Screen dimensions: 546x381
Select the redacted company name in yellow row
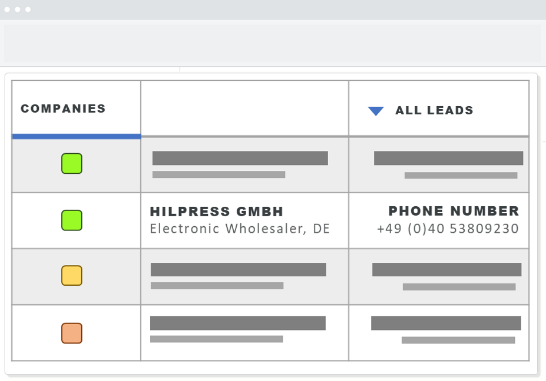pos(239,270)
